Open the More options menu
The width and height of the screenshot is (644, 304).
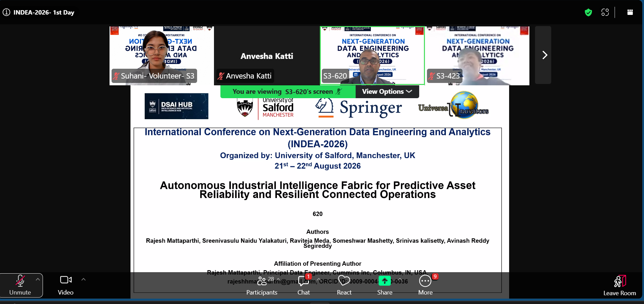pos(425,286)
